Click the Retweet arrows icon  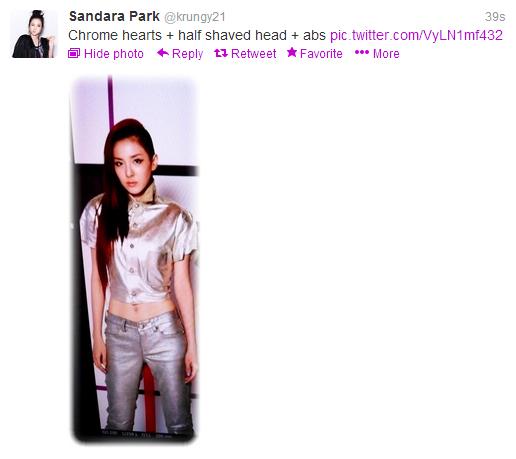pos(221,53)
